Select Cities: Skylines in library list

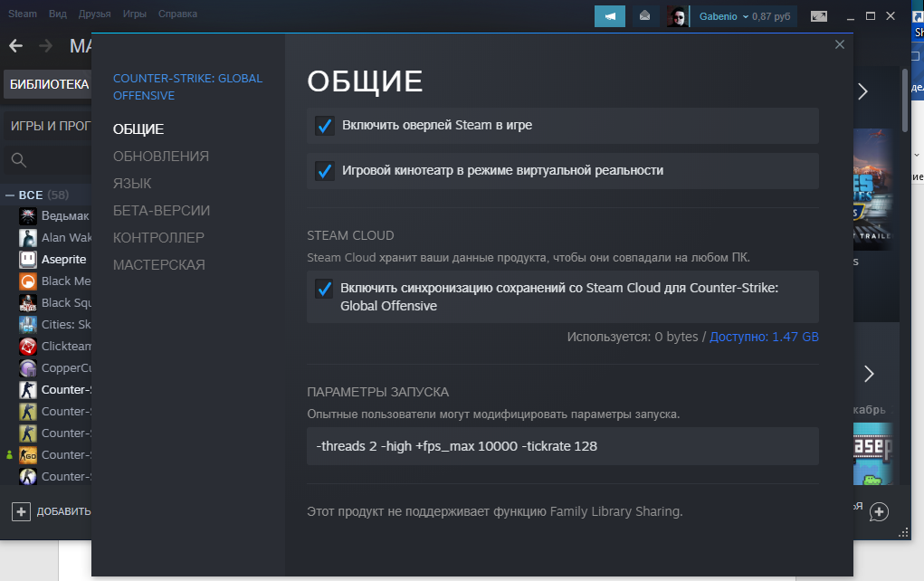(x=66, y=325)
